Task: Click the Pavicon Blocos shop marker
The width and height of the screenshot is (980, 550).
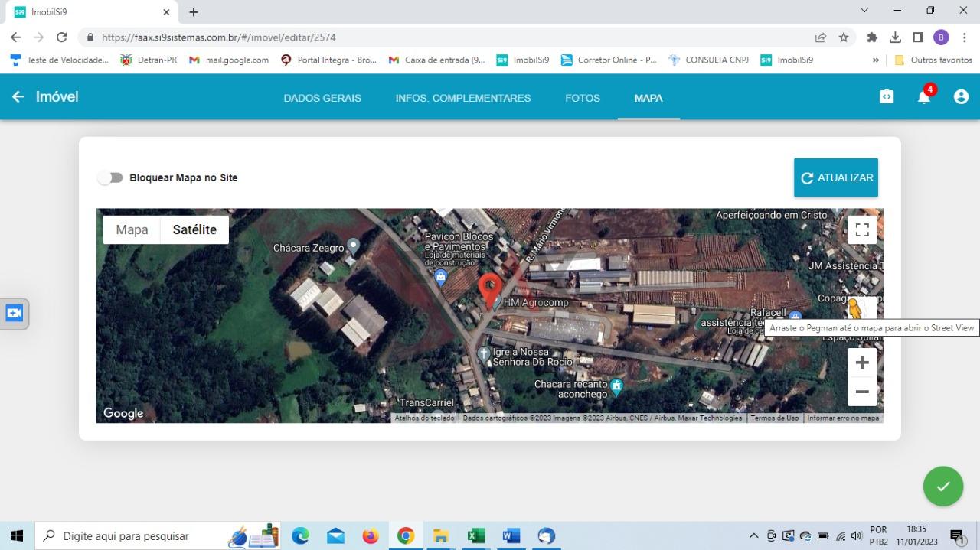Action: pyautogui.click(x=440, y=278)
